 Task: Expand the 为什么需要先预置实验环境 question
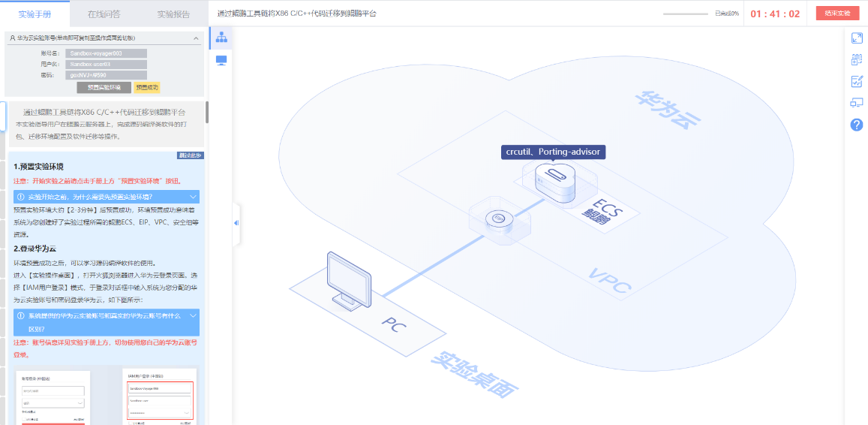click(107, 197)
